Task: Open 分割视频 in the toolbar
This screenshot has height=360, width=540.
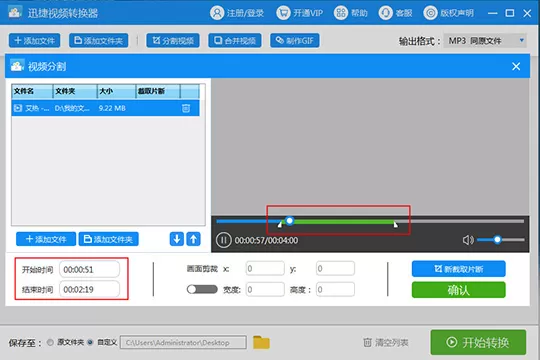Action: click(173, 41)
